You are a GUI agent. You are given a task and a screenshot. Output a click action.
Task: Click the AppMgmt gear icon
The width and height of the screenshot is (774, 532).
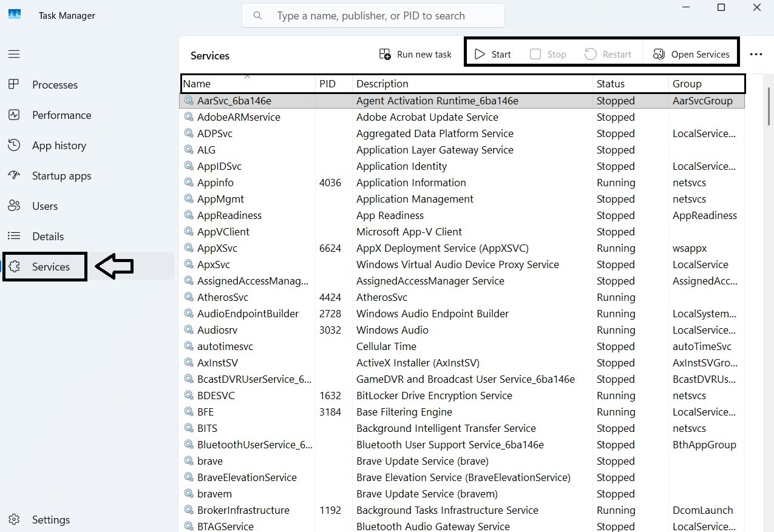tap(189, 199)
